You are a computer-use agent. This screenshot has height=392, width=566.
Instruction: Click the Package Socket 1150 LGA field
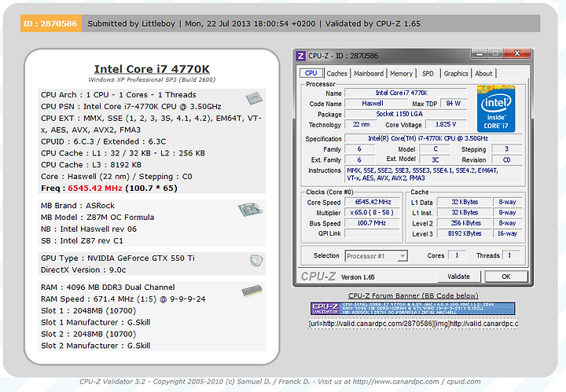406,114
